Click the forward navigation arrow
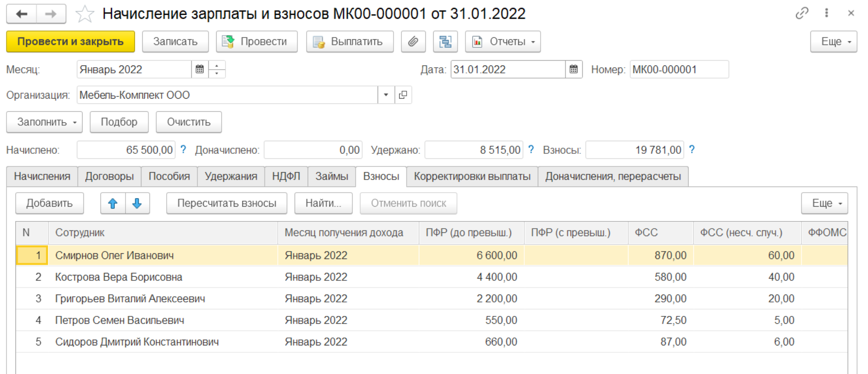Screen dimensions: 868x374 click(51, 14)
